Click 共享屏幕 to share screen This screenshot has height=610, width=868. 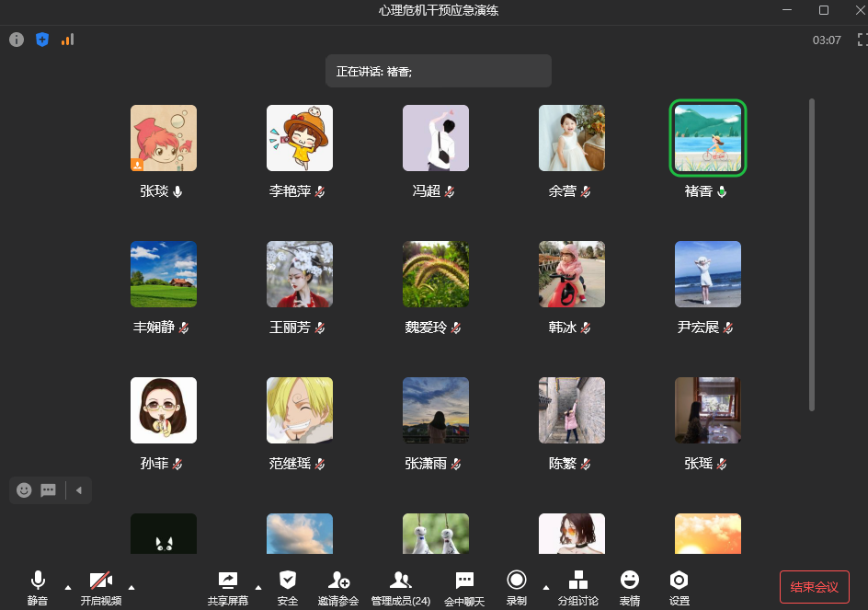(227, 586)
